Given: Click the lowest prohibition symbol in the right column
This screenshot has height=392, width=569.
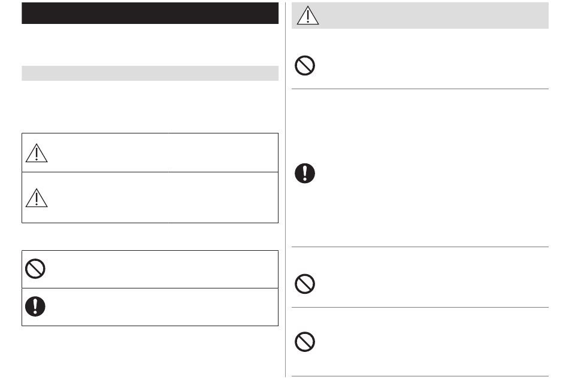Looking at the screenshot, I should click(305, 342).
